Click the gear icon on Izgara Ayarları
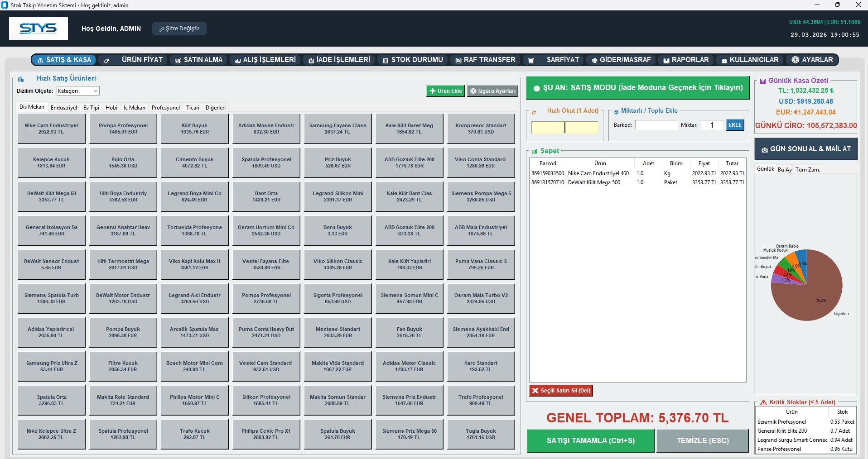868x459 pixels. point(473,91)
